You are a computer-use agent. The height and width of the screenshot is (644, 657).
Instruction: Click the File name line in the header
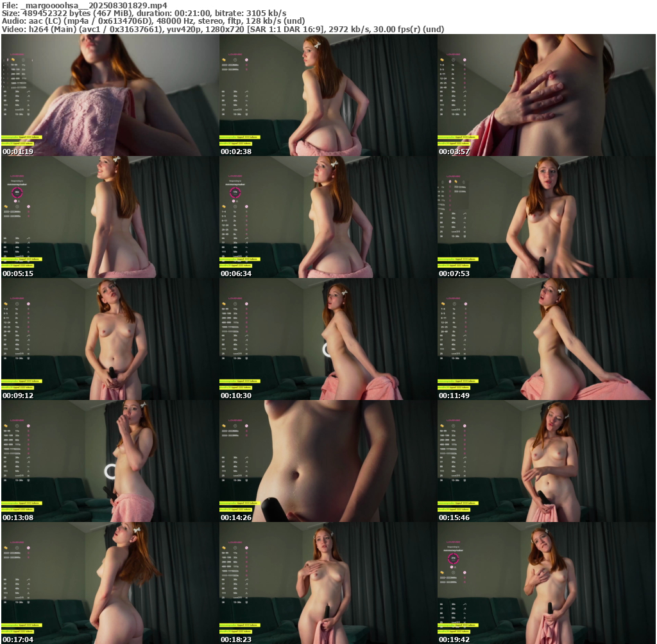[x=84, y=5]
